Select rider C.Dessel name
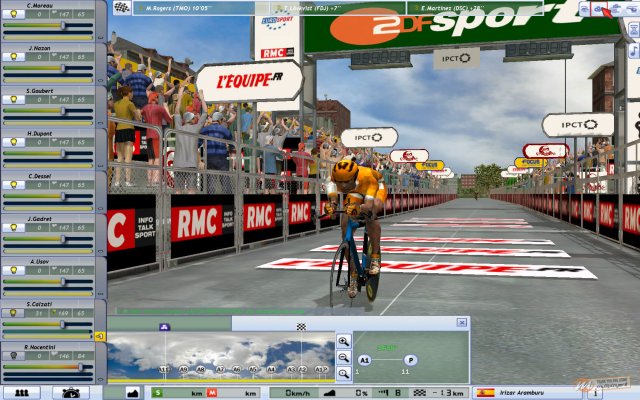 [x=40, y=176]
